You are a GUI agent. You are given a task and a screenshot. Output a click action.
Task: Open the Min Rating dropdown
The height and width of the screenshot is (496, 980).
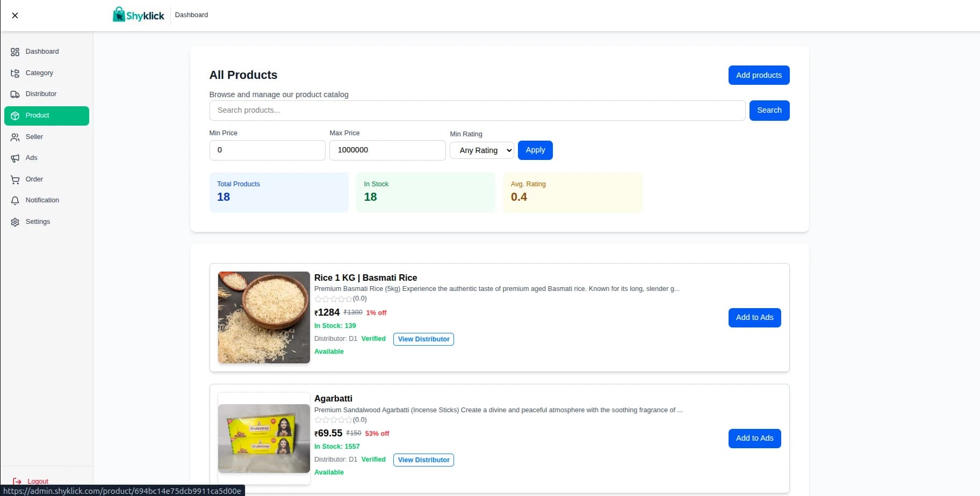(481, 150)
